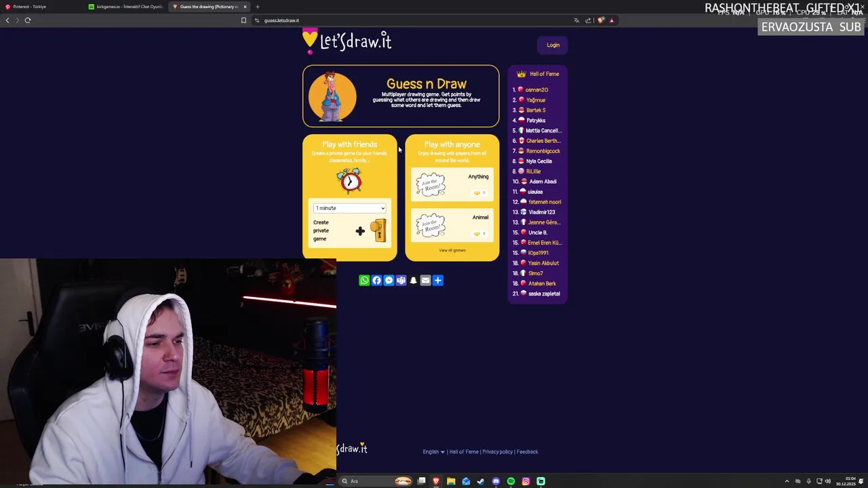Screen dimensions: 868x488
Task: Open the 1 minute duration dropdown
Action: [x=350, y=208]
